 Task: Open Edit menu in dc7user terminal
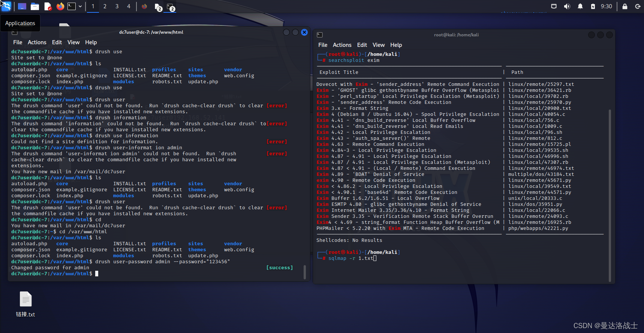(57, 42)
